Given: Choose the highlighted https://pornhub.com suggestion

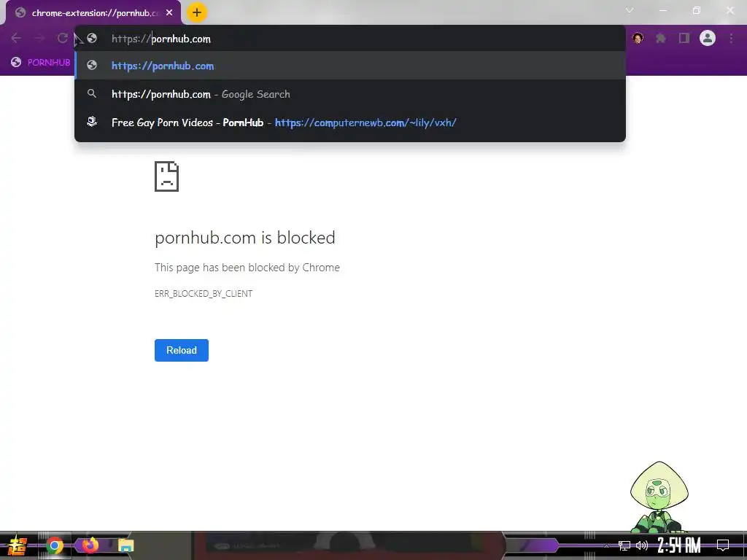Looking at the screenshot, I should [349, 66].
